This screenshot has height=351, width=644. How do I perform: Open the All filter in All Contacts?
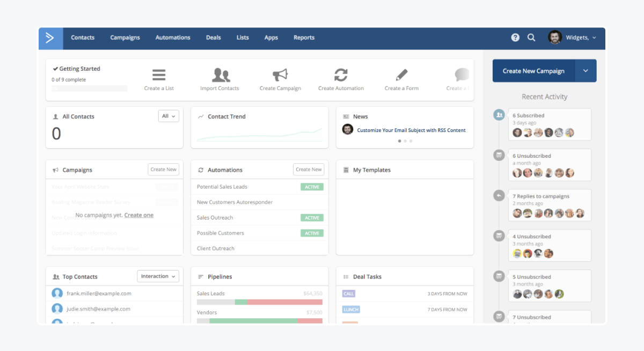pyautogui.click(x=169, y=116)
